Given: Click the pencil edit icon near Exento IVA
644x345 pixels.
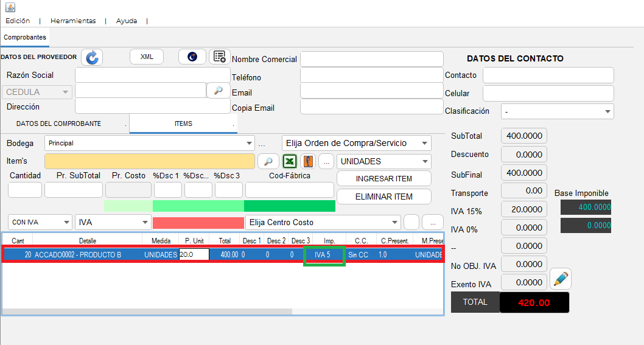Looking at the screenshot, I should 561,279.
